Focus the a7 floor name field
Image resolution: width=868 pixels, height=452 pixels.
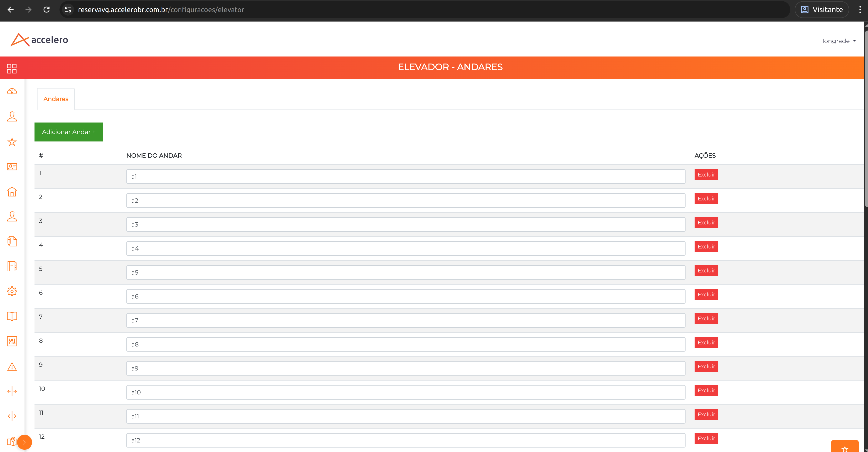(x=406, y=320)
